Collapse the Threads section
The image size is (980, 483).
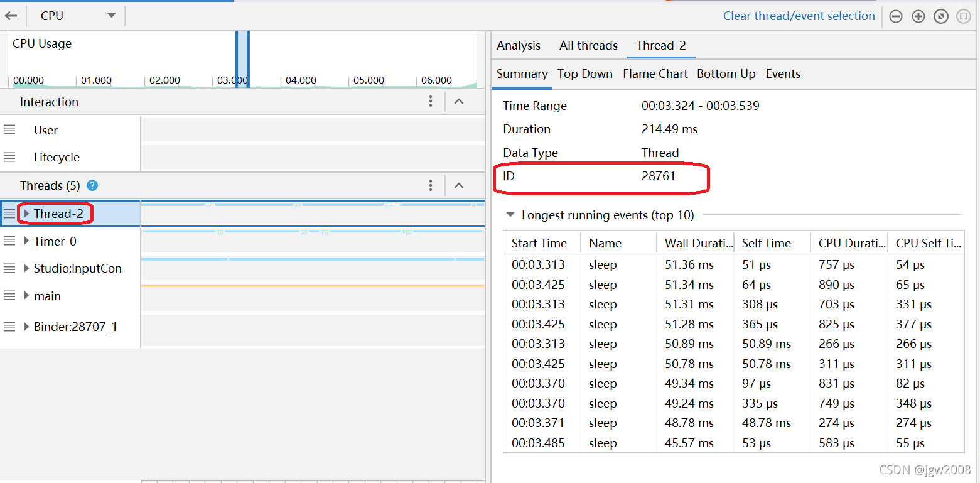(x=459, y=185)
